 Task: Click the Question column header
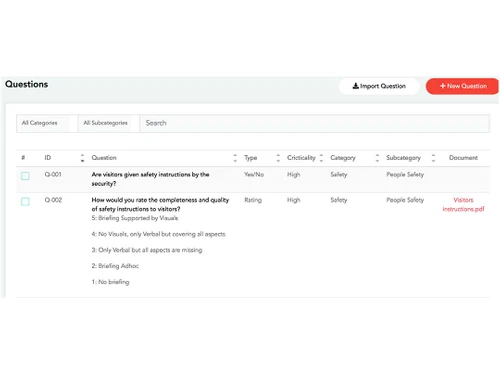104,158
